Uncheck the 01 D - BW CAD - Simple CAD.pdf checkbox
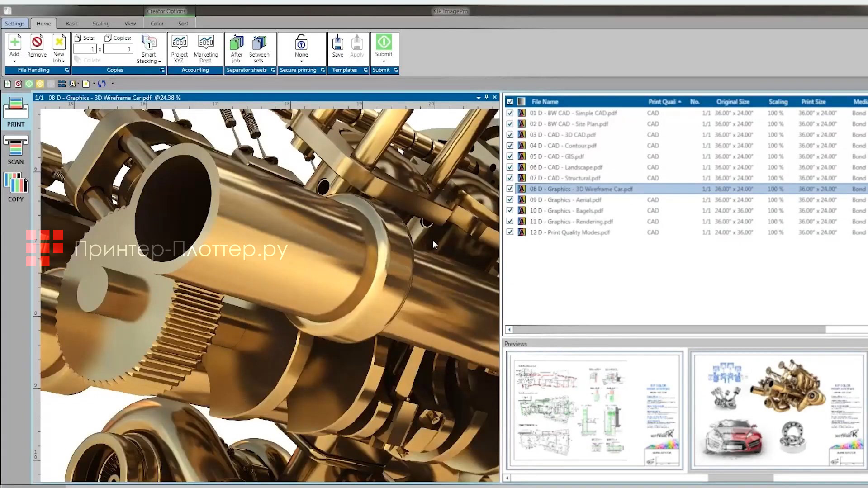This screenshot has height=488, width=868. (x=510, y=113)
